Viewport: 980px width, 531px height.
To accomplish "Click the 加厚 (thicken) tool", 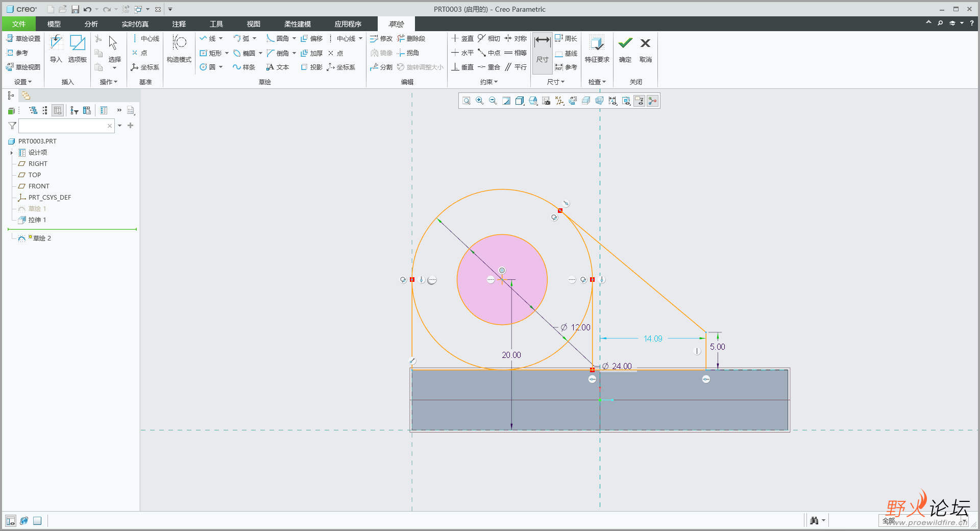I will [311, 53].
